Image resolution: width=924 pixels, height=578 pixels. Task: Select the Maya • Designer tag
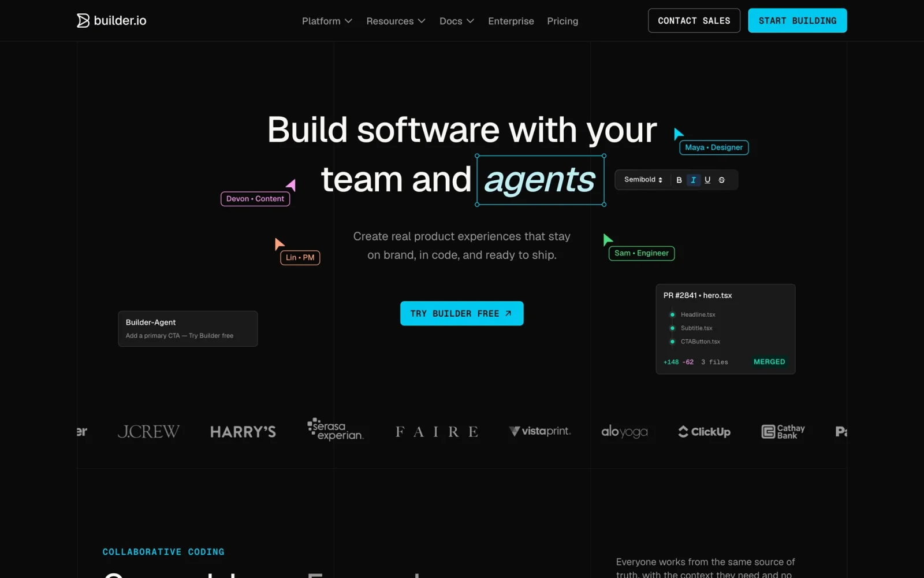click(x=714, y=147)
